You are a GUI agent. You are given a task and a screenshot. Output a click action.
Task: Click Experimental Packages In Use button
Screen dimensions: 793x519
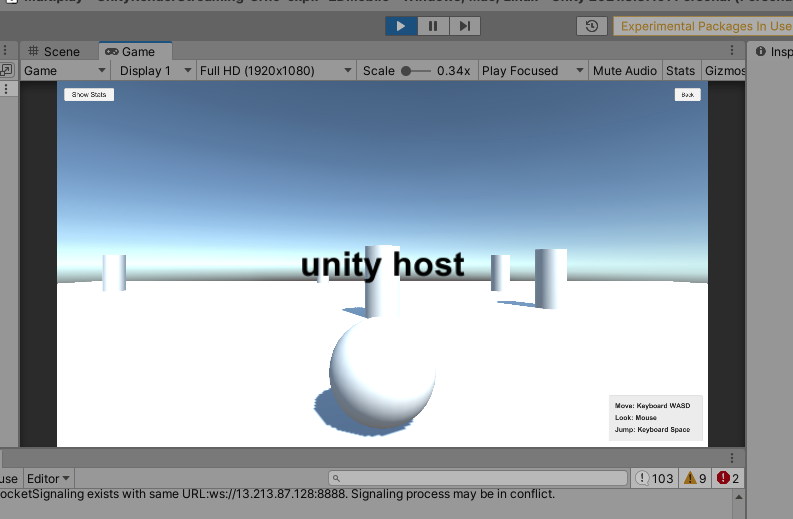[703, 26]
